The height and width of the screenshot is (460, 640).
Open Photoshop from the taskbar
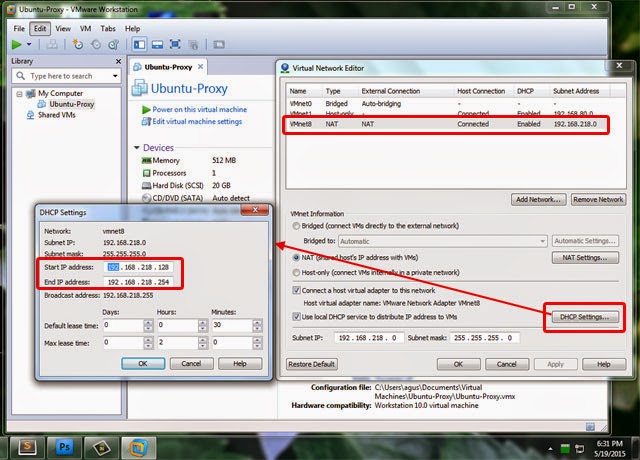tap(64, 447)
